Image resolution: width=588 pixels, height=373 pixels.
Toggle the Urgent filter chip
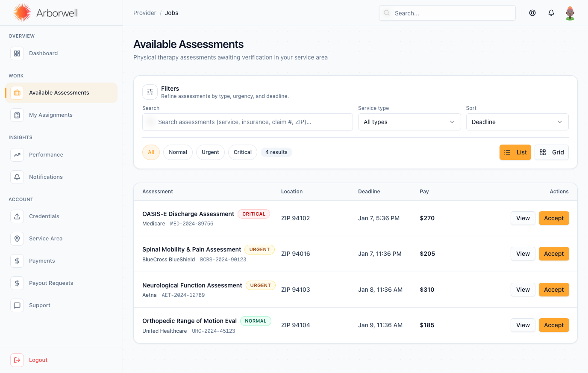coord(210,152)
